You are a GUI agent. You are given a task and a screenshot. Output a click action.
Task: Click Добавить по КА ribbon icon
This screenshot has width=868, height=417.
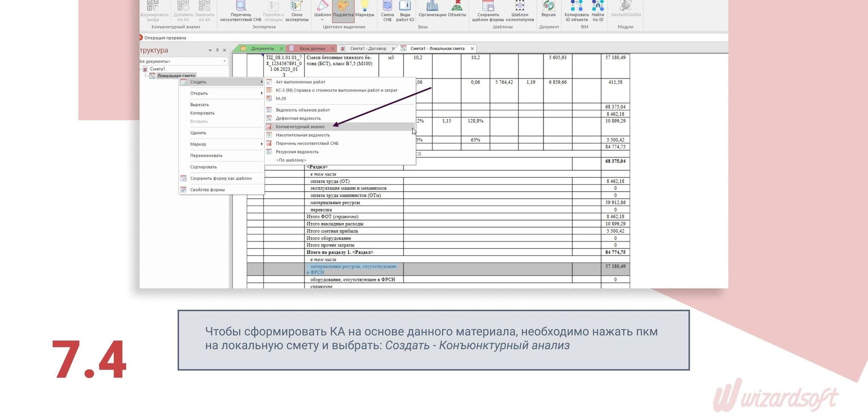[x=183, y=11]
